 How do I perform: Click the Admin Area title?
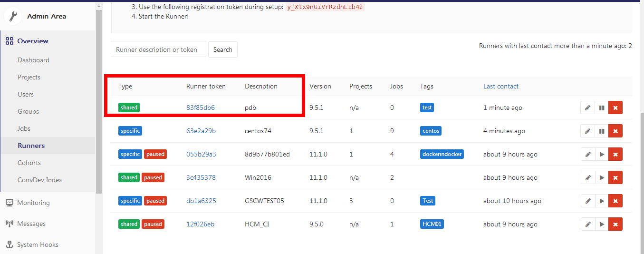(x=47, y=16)
